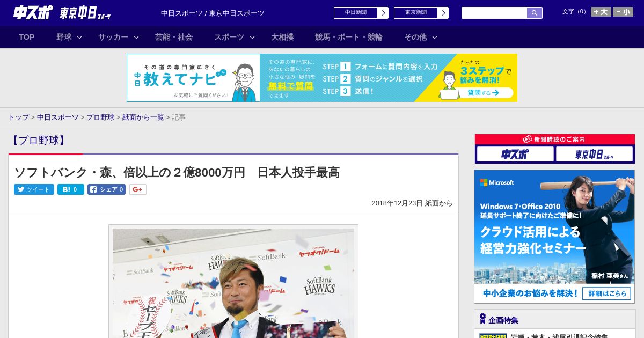Open Microsoft cloud seminar advertisement

[x=554, y=237]
